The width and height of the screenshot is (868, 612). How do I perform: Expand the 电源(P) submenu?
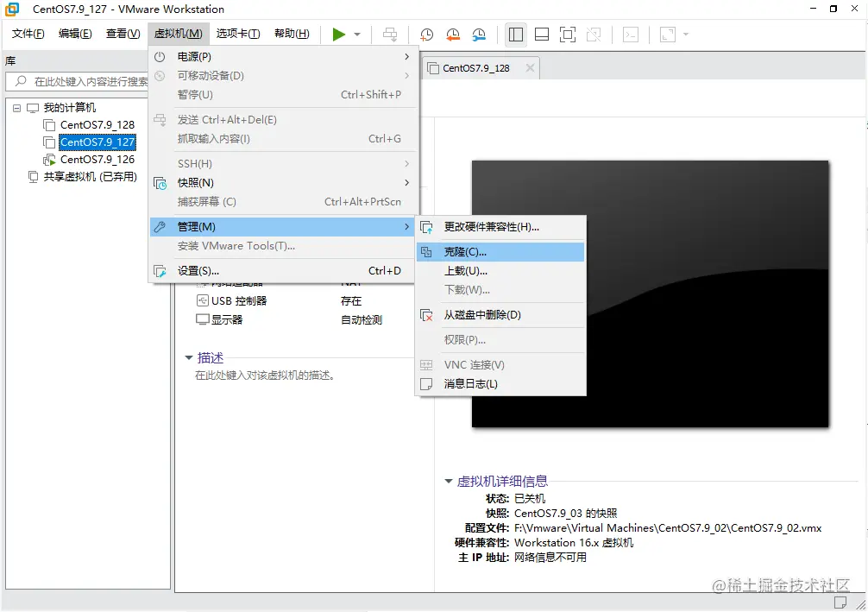pyautogui.click(x=282, y=56)
